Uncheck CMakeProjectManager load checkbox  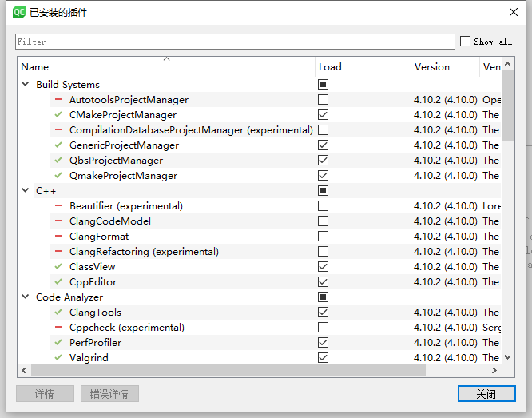pyautogui.click(x=323, y=115)
